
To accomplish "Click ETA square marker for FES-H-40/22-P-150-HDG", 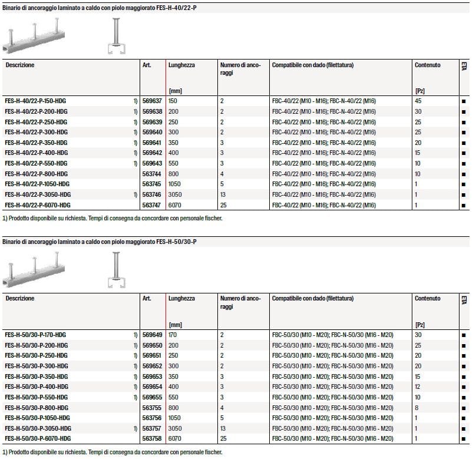I will coord(464,101).
